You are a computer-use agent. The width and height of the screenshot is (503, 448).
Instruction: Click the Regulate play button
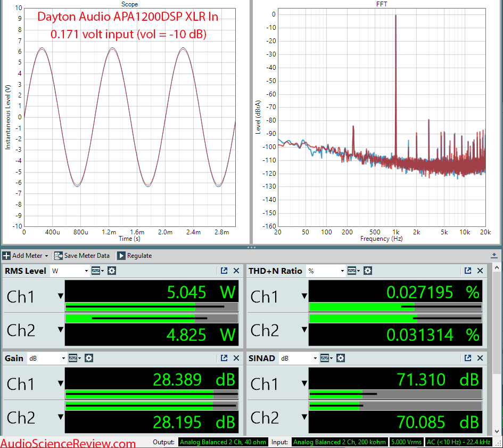click(121, 256)
